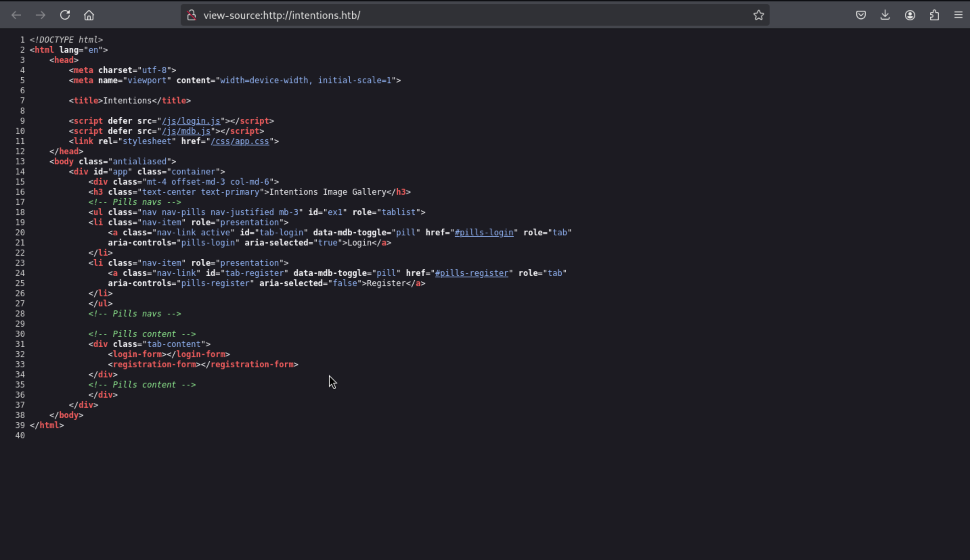Viewport: 970px width, 560px height.
Task: Follow the #pills-register href link
Action: tap(471, 273)
